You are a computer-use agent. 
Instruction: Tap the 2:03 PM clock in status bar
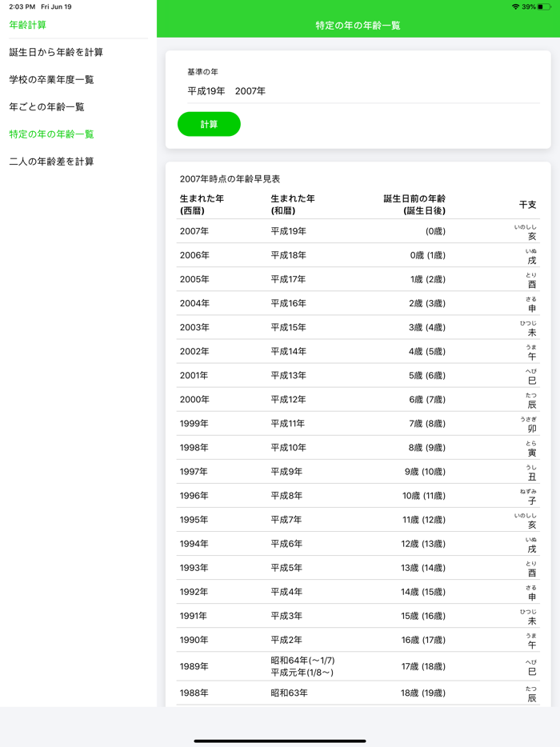coord(22,6)
